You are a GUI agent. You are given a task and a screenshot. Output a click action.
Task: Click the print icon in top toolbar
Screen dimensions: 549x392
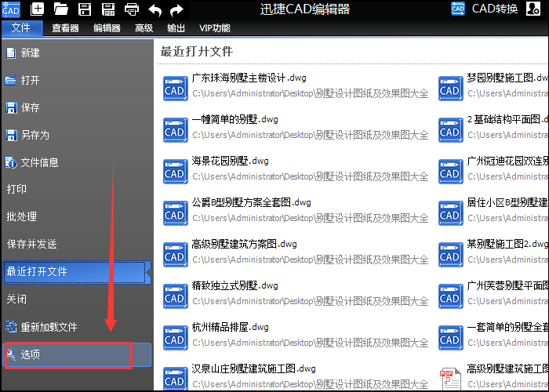point(132,9)
